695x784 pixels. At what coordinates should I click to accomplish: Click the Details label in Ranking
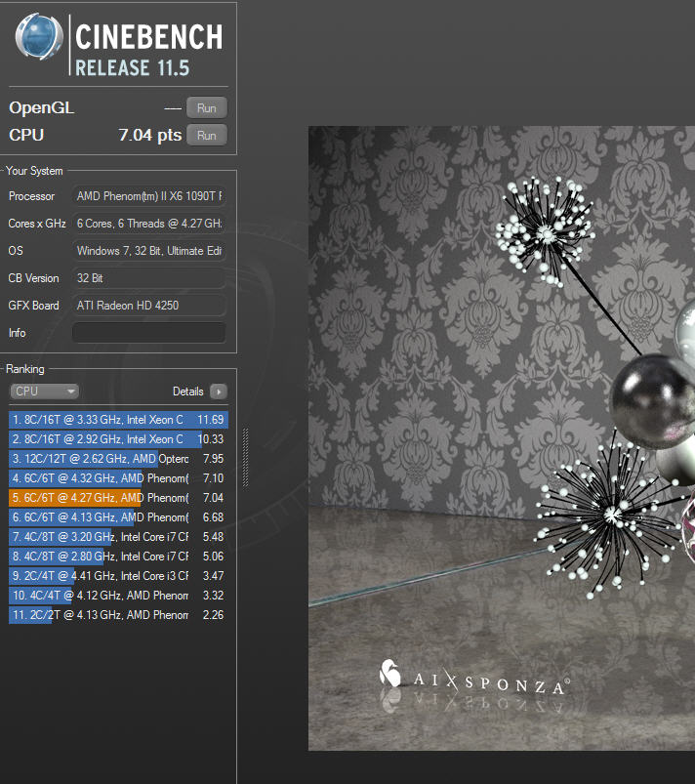(x=188, y=392)
